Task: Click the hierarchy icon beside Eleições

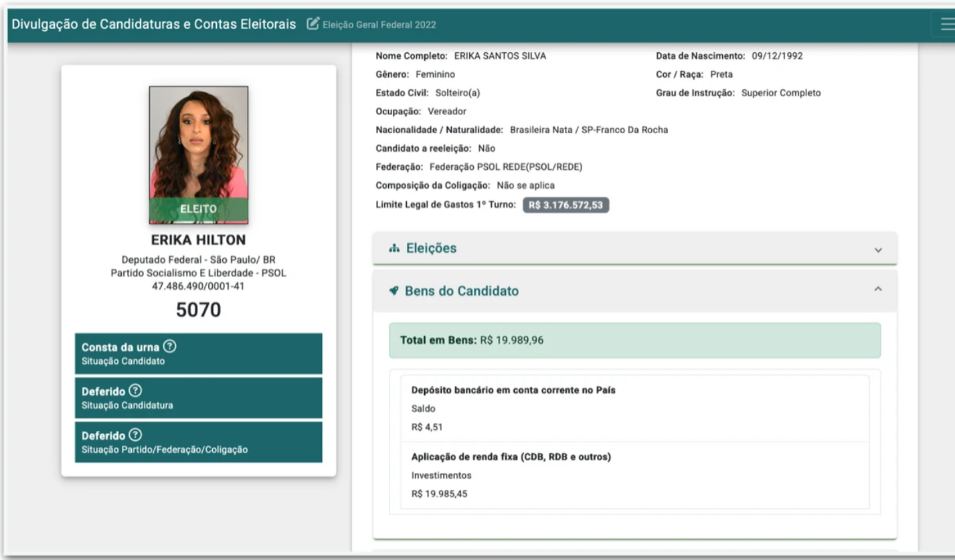Action: [394, 248]
